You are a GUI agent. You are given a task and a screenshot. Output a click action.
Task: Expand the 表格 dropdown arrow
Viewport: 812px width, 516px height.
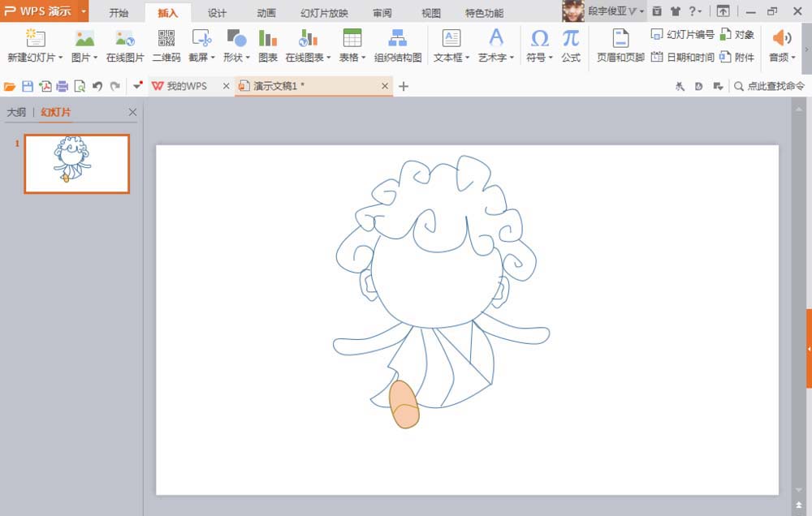pyautogui.click(x=364, y=58)
